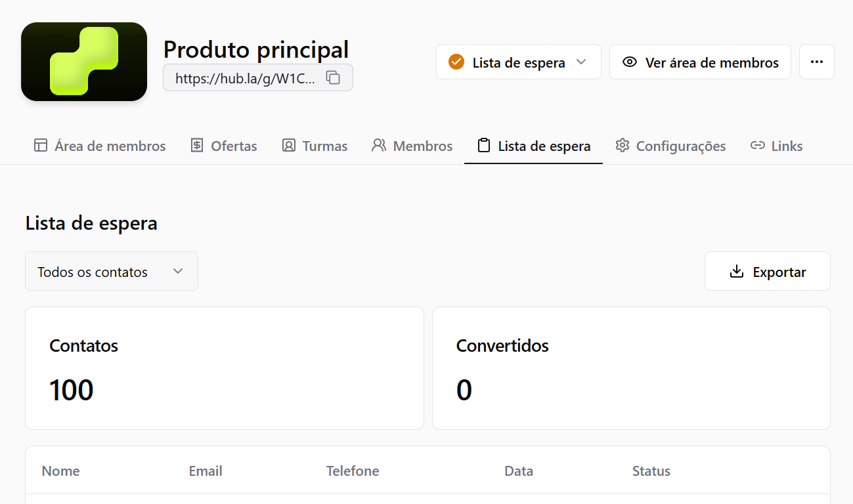The height and width of the screenshot is (504, 853).
Task: Open the Configurações tab
Action: (670, 146)
